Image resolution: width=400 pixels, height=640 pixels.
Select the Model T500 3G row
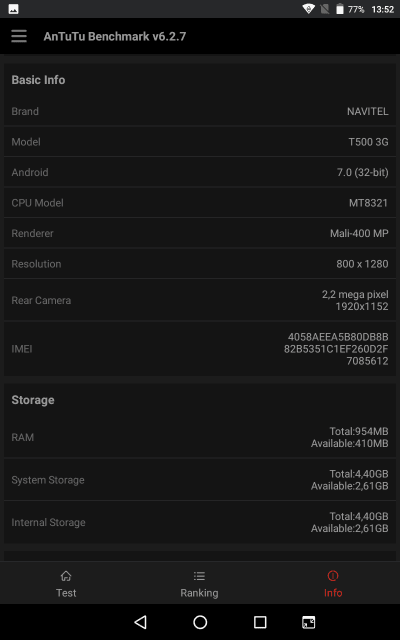point(200,142)
